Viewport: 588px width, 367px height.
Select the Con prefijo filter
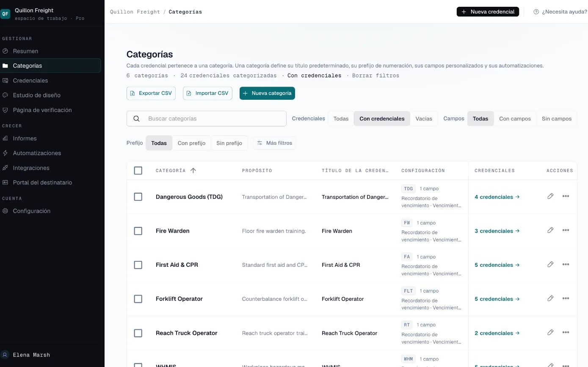191,143
